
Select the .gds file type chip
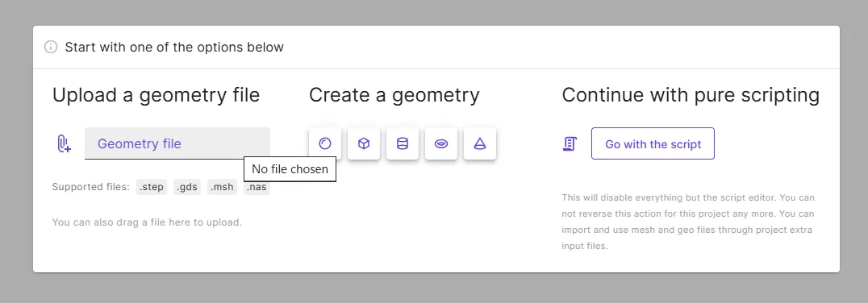coord(187,187)
